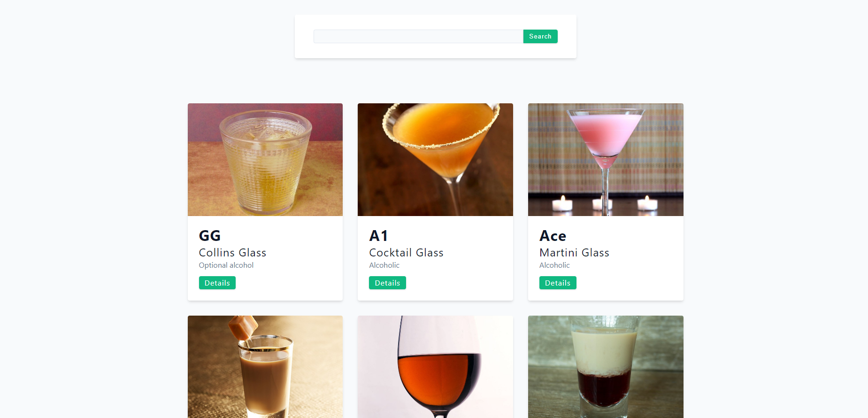Select the GG drink photo
Viewport: 868px width, 418px height.
pos(265,160)
